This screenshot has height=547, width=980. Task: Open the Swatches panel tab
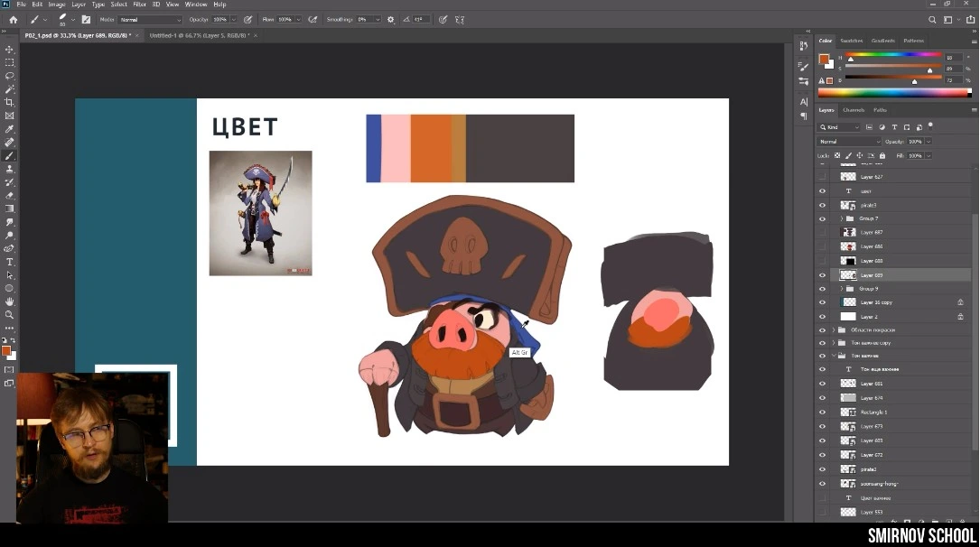pos(852,41)
